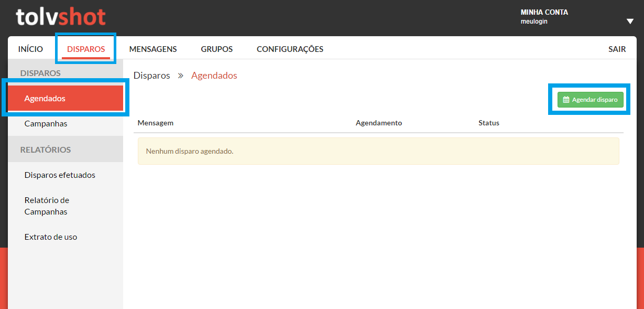Click the Agendamento column header
Image resolution: width=644 pixels, height=309 pixels.
[379, 123]
